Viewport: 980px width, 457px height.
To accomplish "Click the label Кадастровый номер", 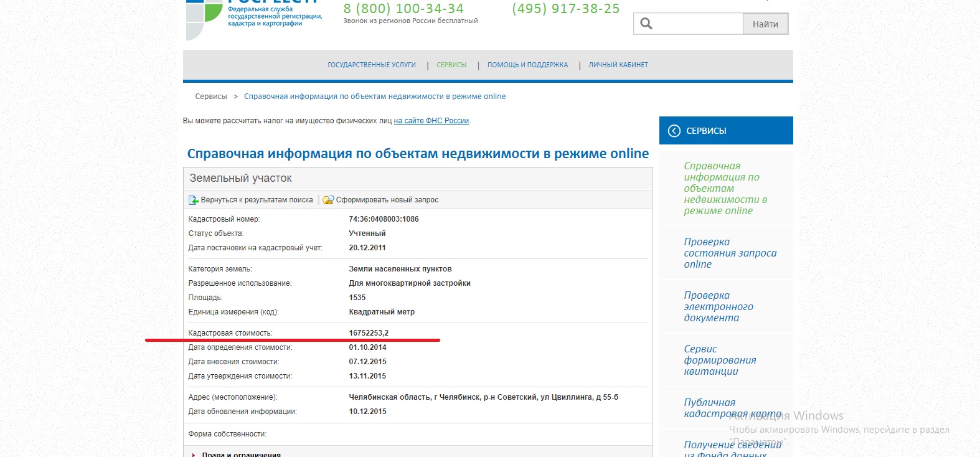I will [224, 219].
